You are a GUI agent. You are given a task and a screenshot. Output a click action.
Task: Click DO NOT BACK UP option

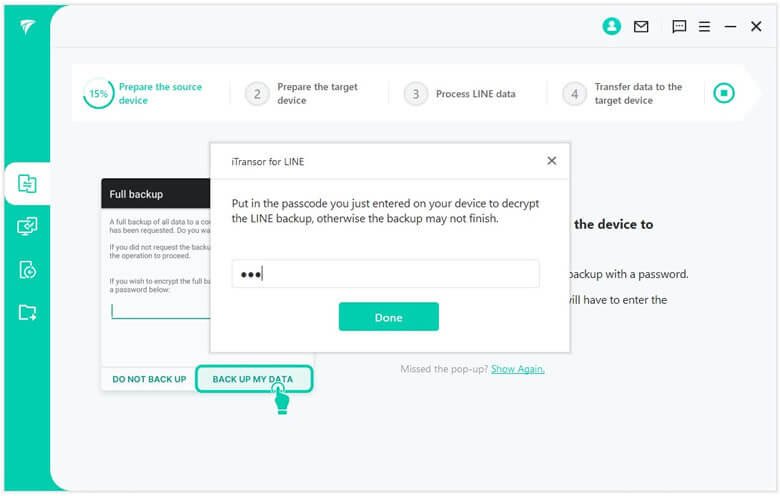[149, 379]
